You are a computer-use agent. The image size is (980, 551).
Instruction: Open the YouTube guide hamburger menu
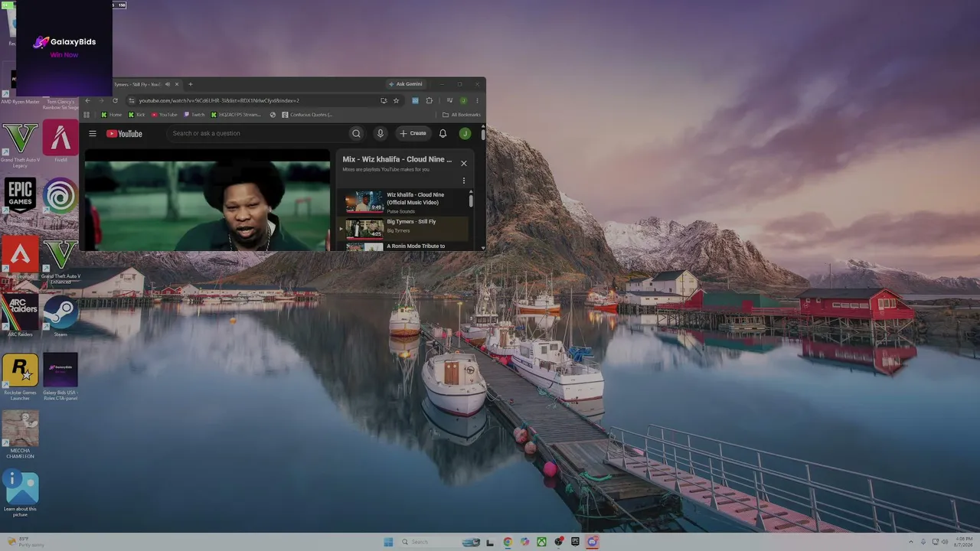(x=93, y=133)
